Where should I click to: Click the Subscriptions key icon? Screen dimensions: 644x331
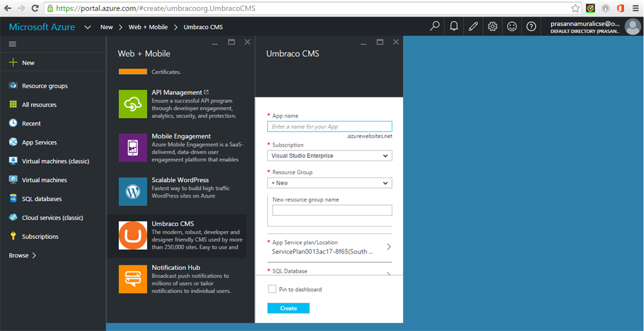pyautogui.click(x=13, y=237)
